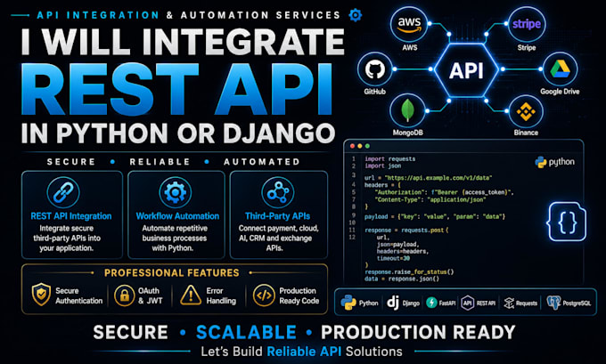Click the timeout=30 line in code
Image resolution: width=606 pixels, height=364 pixels.
[393, 259]
